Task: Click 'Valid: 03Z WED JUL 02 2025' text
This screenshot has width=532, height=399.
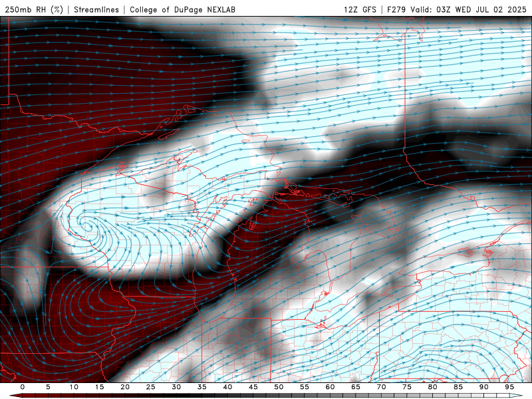Action: point(468,9)
